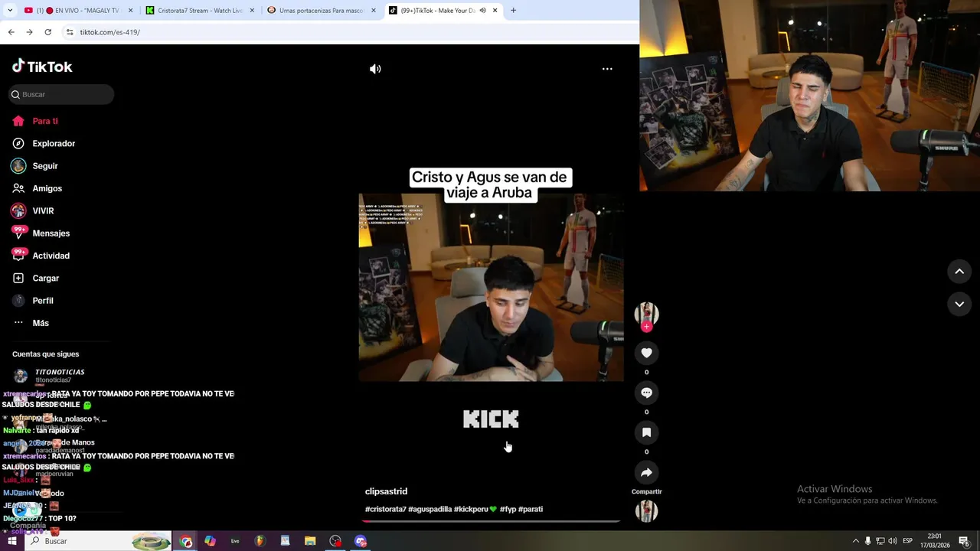The width and height of the screenshot is (980, 551).
Task: Reload the TikTok page
Action: point(47,32)
